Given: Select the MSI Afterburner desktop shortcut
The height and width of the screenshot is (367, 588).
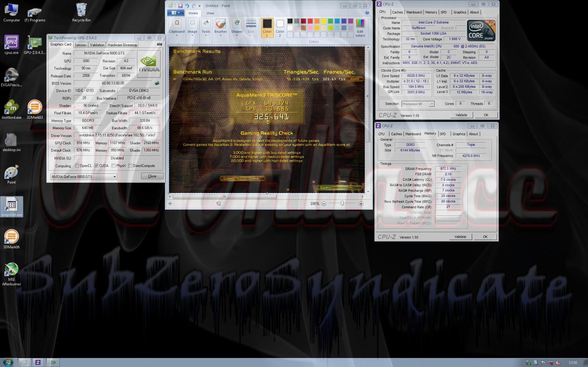Looking at the screenshot, I should click(11, 274).
